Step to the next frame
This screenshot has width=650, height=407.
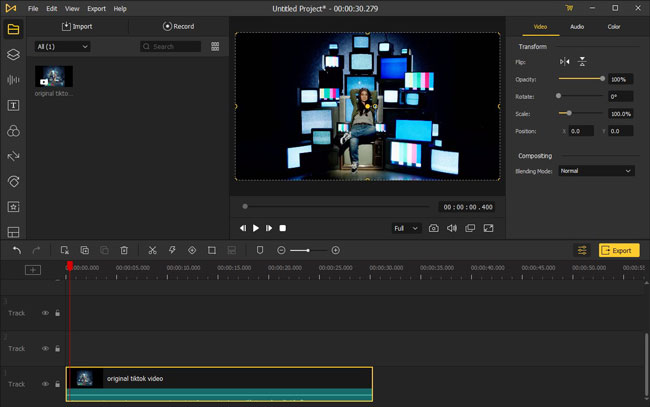[269, 228]
